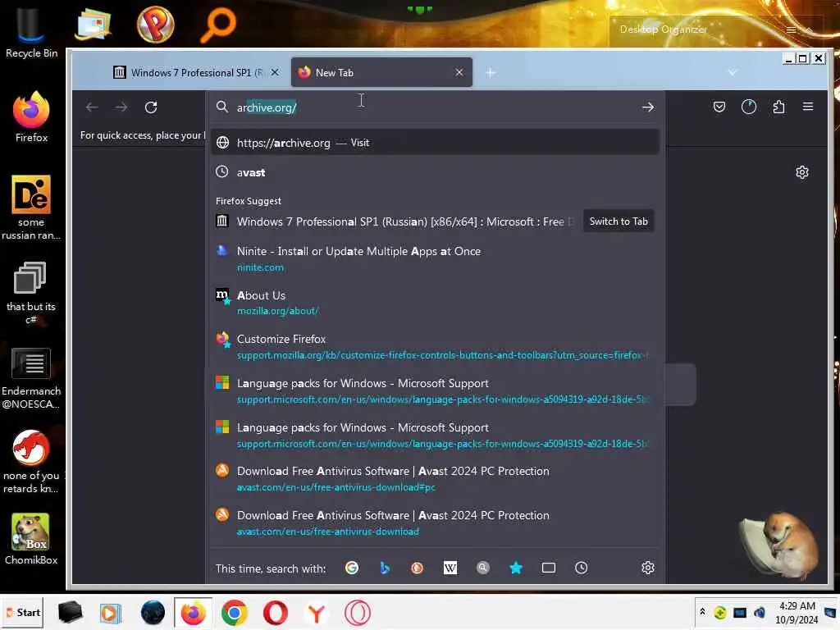This screenshot has height=630, width=840.
Task: Click the archive.org address bar field
Action: coord(435,107)
